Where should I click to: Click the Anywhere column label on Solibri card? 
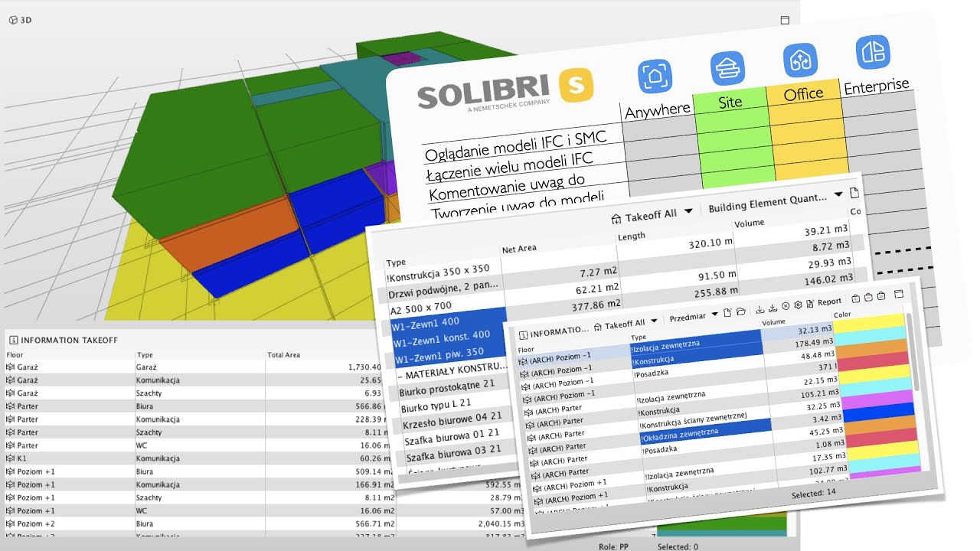coord(658,112)
